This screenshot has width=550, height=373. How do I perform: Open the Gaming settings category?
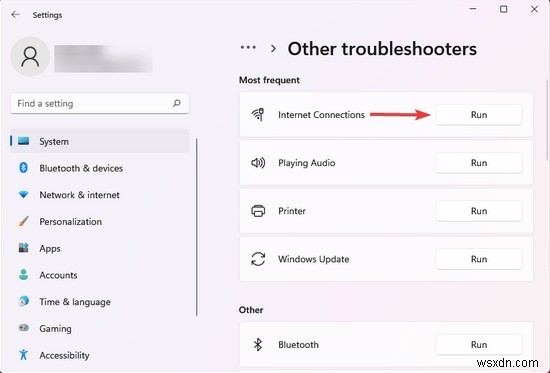tap(100, 328)
